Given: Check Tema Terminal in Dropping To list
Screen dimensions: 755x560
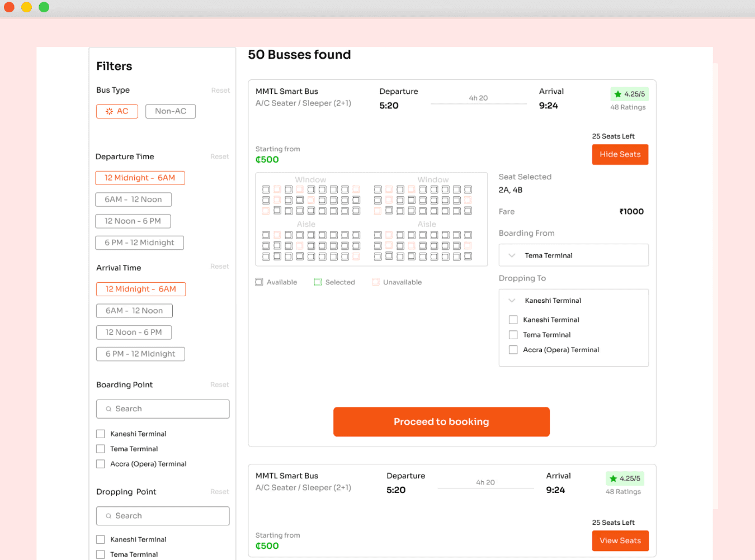Looking at the screenshot, I should click(513, 335).
